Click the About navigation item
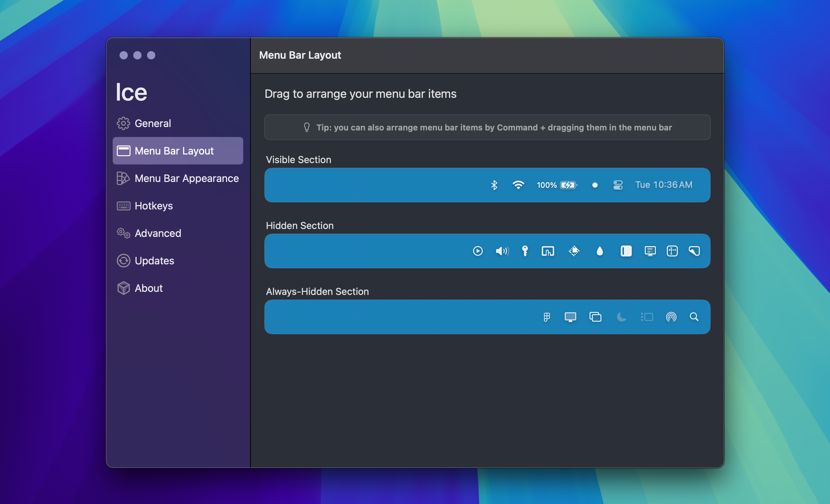830x504 pixels. tap(149, 288)
